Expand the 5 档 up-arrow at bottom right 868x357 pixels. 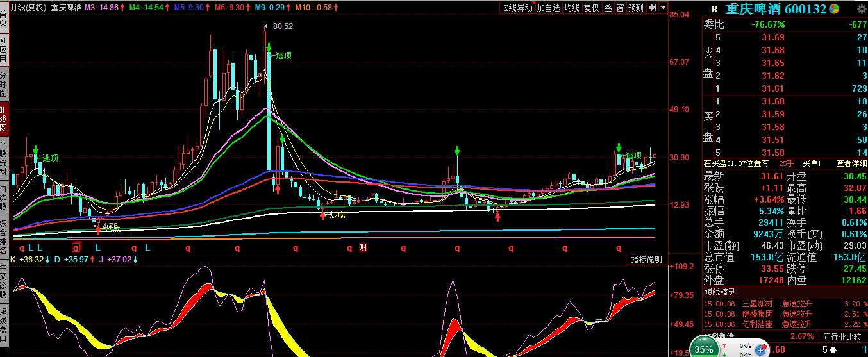point(832,349)
